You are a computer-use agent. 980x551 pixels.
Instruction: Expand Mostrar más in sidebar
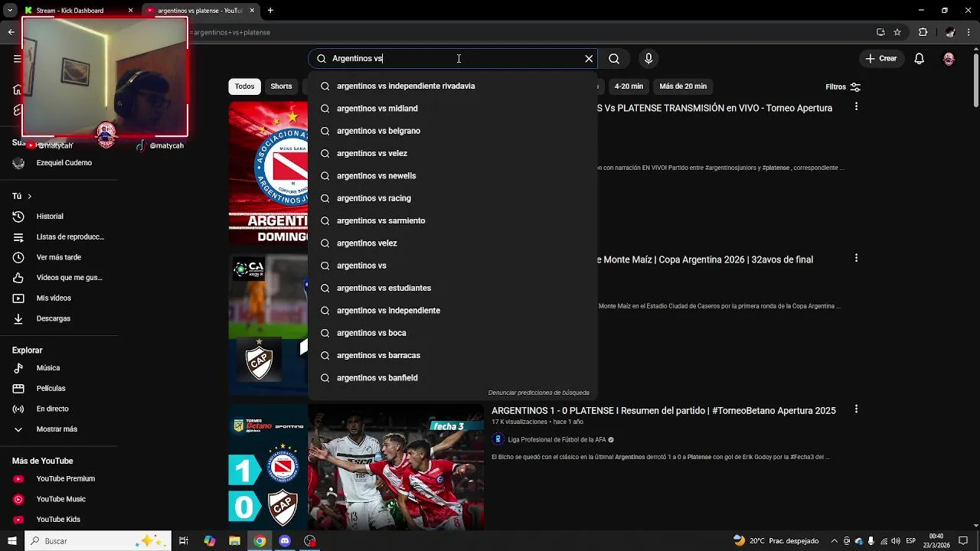click(x=59, y=429)
